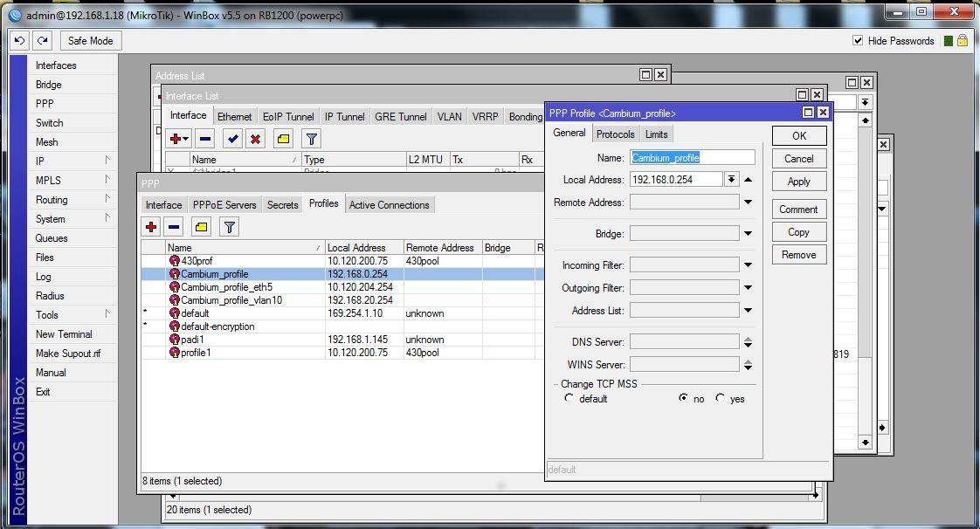Collapse the Local Address field with up arrow

(x=749, y=179)
